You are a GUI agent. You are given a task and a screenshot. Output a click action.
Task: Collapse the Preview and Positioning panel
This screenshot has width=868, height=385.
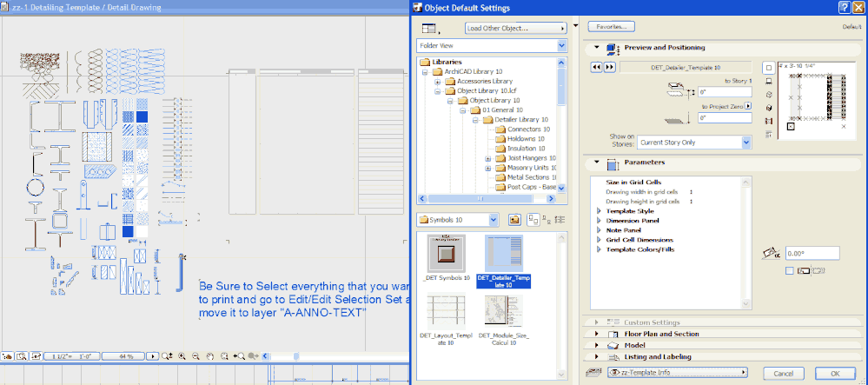coord(596,48)
